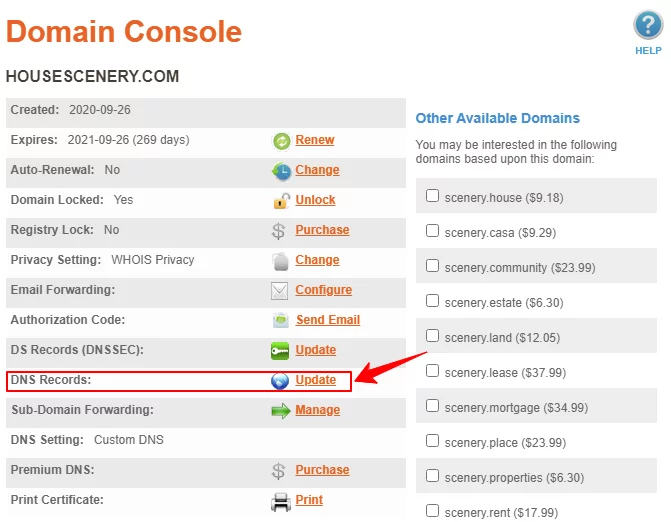Click the DNS Records globe icon
This screenshot has width=671, height=522.
281,381
